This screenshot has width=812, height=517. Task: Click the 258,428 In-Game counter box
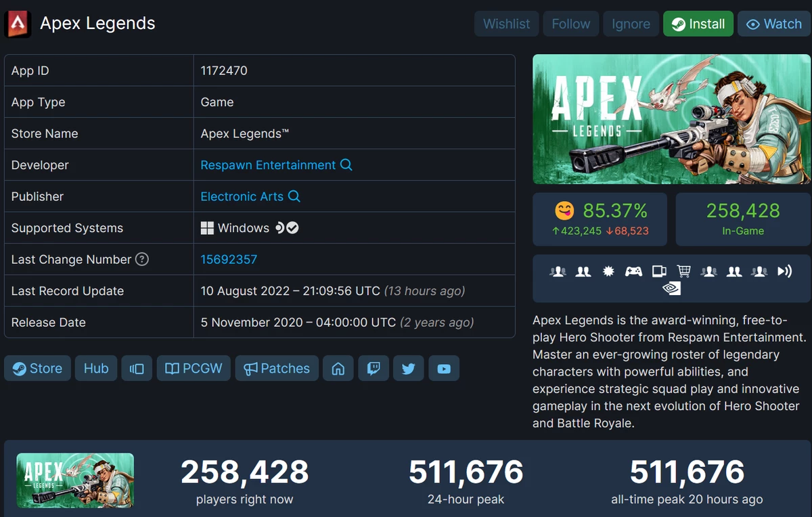(x=743, y=219)
